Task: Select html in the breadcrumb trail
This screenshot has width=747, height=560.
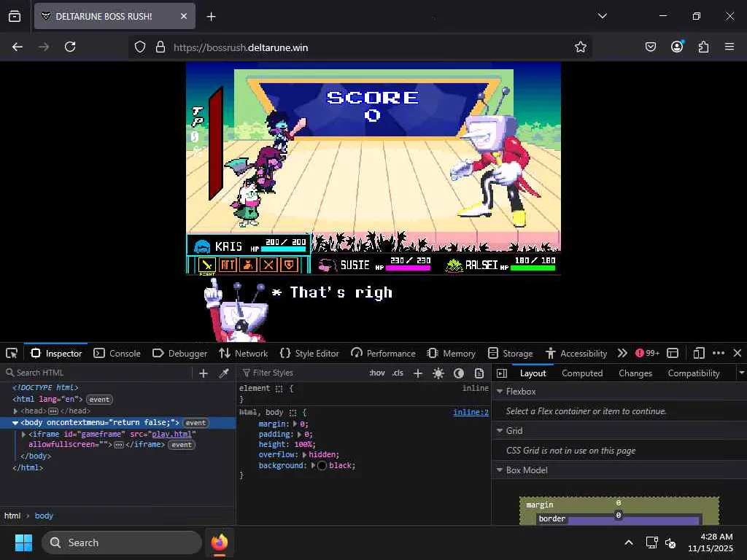Action: point(12,516)
